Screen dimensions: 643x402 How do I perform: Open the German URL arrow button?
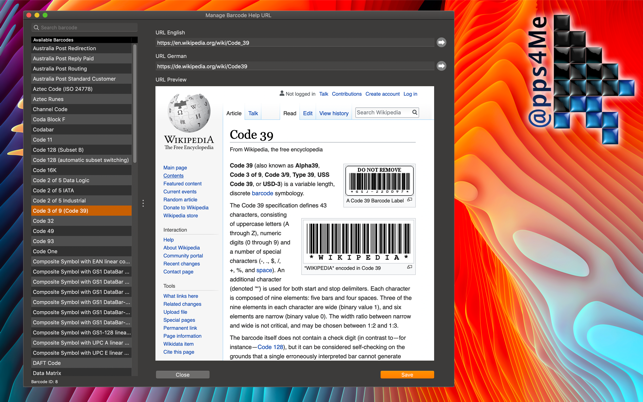coord(441,66)
